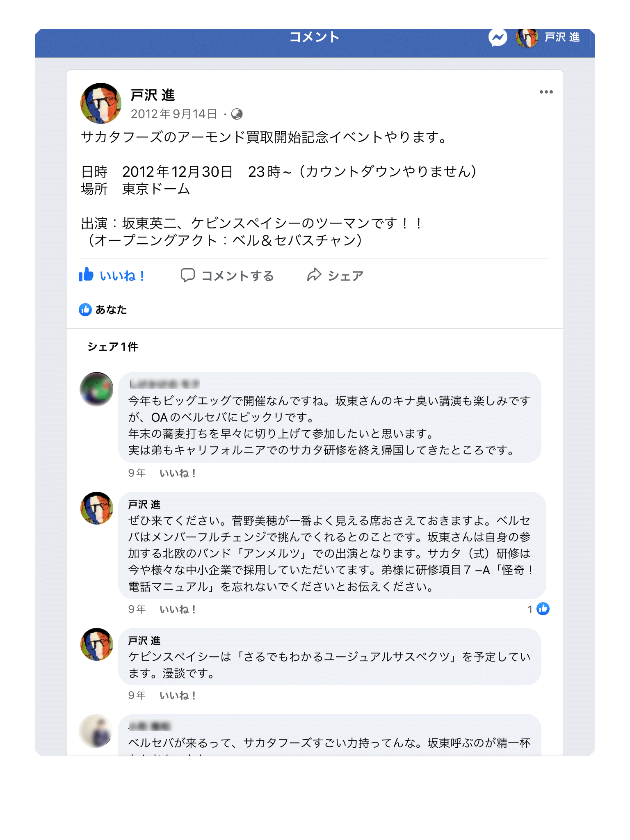This screenshot has height=840, width=630.
Task: Open Messenger from the header bar
Action: coord(498,38)
